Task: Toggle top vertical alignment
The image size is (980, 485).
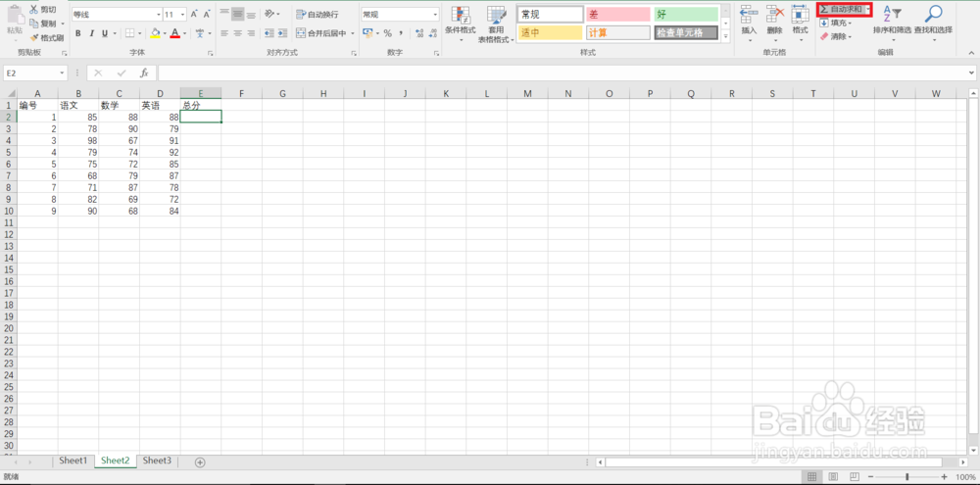Action: coord(224,14)
